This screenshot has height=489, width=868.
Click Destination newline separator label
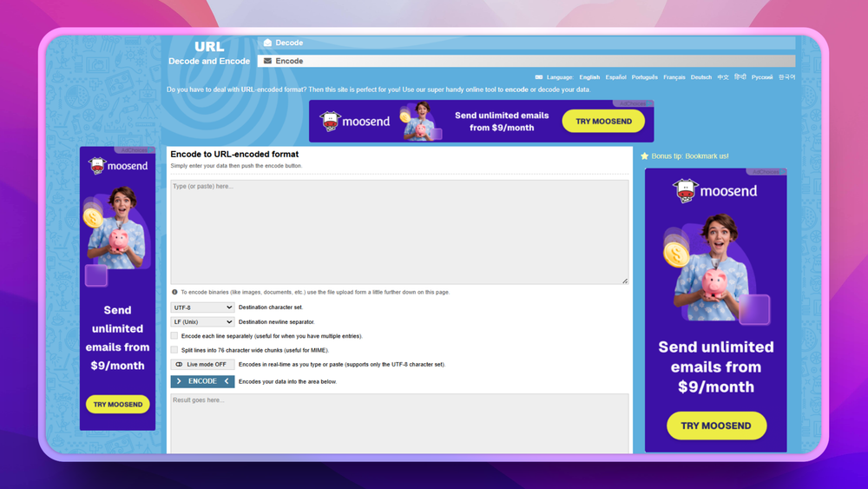pos(277,321)
